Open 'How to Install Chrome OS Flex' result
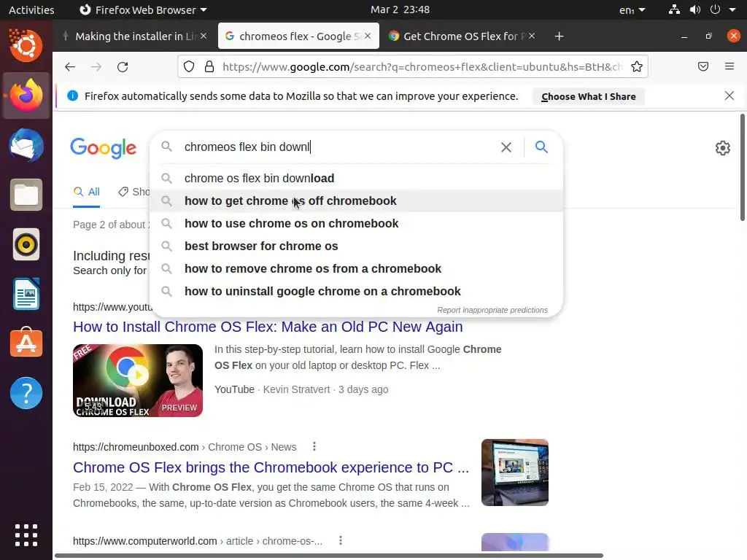This screenshot has height=560, width=747. click(268, 327)
